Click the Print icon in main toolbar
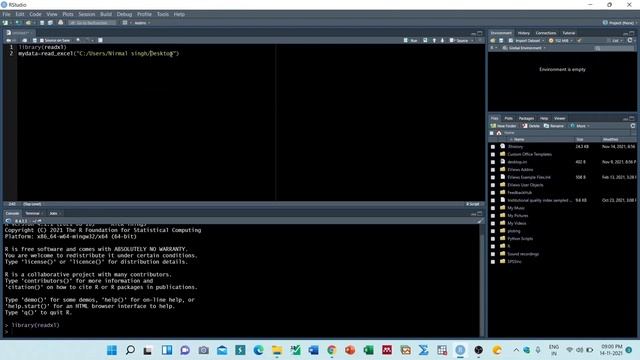Screen dimensions: 640x360 [x=60, y=23]
